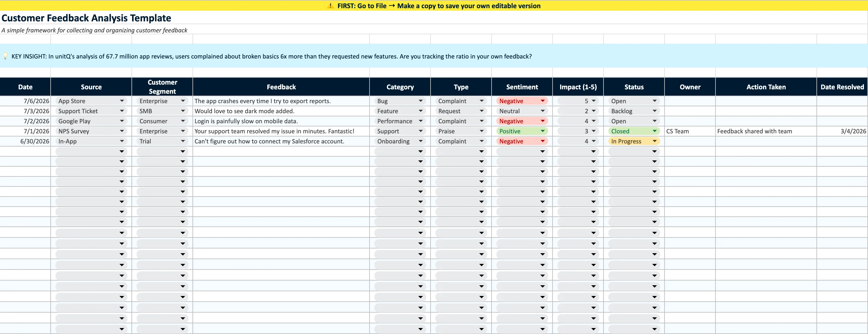
Task: Select the simple framework subtitle text
Action: pos(94,30)
